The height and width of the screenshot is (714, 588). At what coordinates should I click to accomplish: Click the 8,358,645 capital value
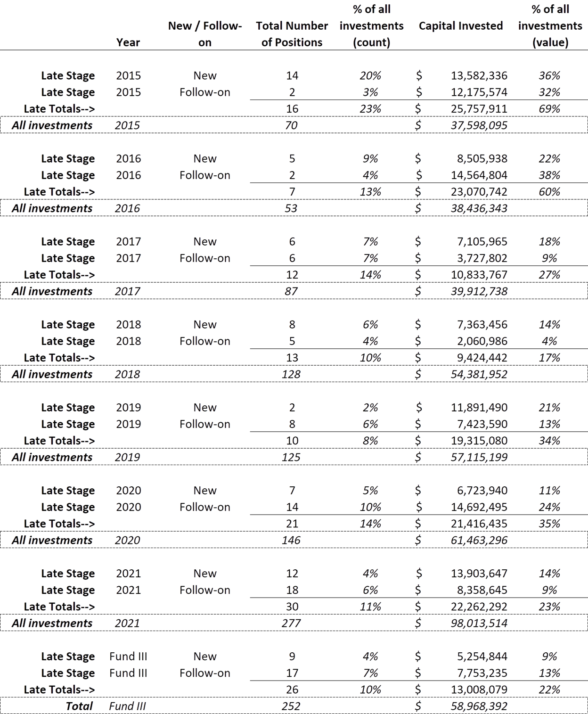point(482,590)
